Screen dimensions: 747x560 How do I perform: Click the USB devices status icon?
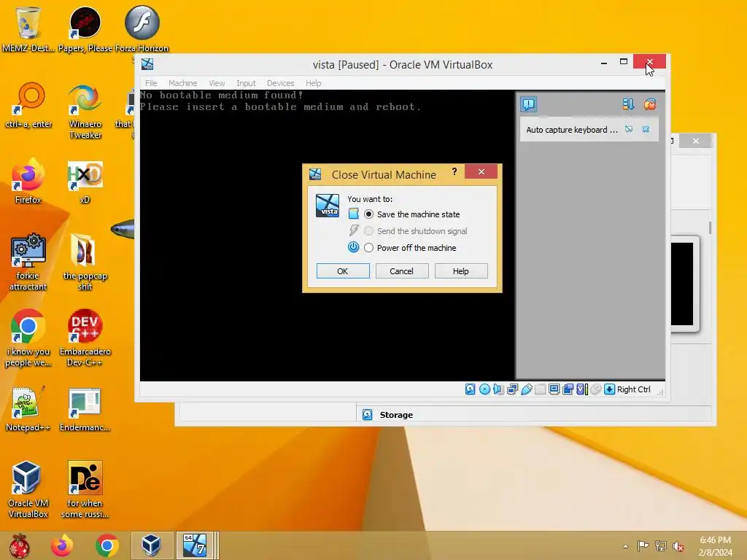tap(527, 389)
